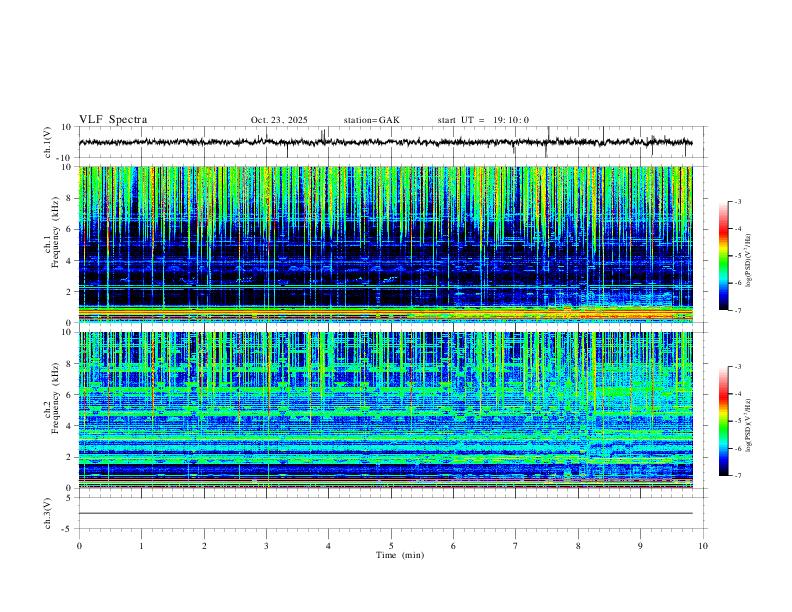Click the ch.1 "Frequency (kHz)" axis title

(x=54, y=232)
